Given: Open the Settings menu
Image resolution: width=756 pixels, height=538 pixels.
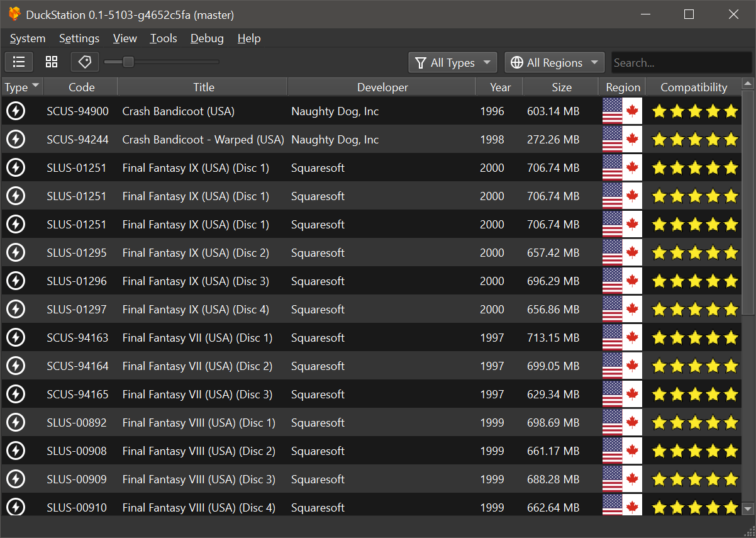Looking at the screenshot, I should pos(79,38).
